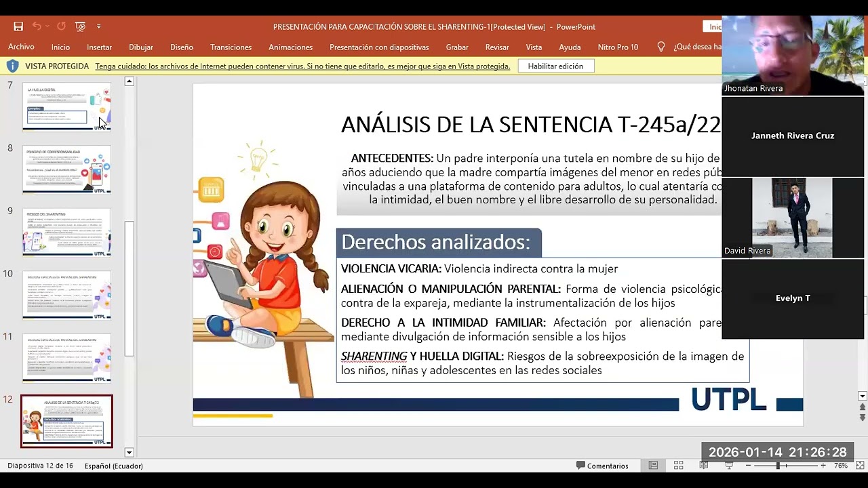Image resolution: width=868 pixels, height=488 pixels.
Task: Open the Undo history dropdown arrow
Action: (x=47, y=26)
